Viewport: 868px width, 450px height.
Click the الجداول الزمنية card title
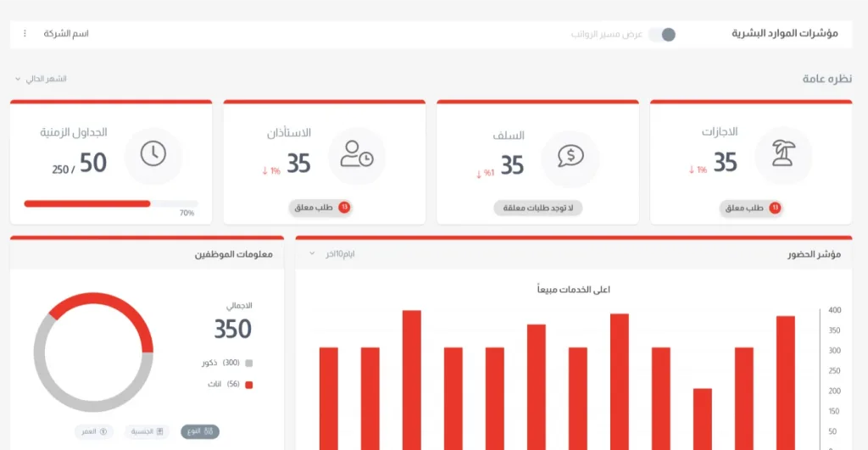74,132
